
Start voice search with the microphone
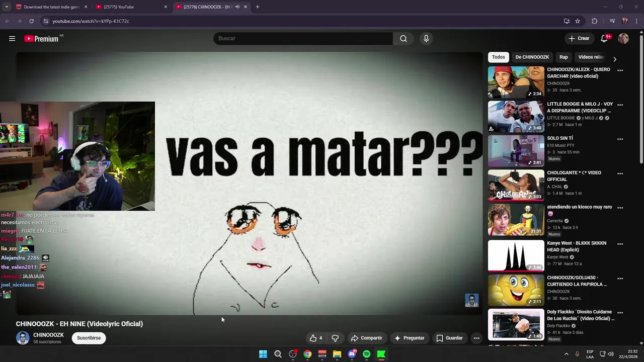pyautogui.click(x=426, y=39)
